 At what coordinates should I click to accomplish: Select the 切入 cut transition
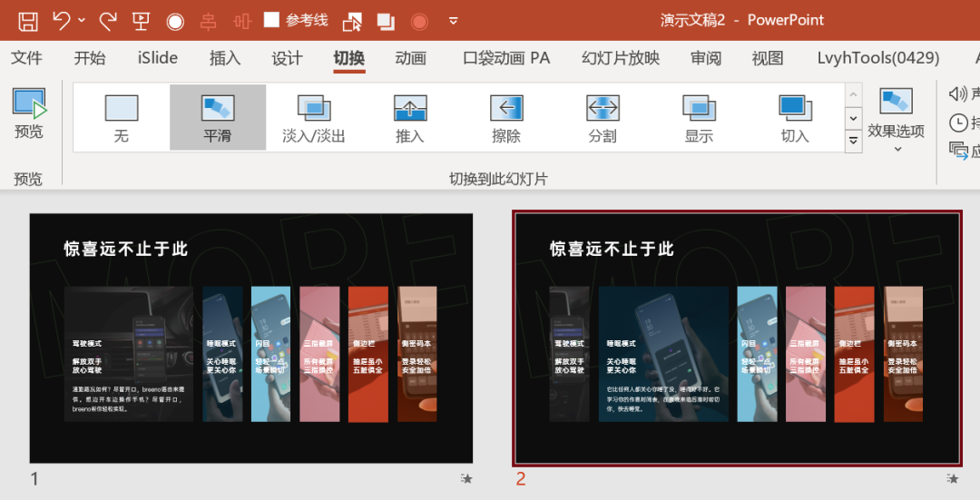795,117
